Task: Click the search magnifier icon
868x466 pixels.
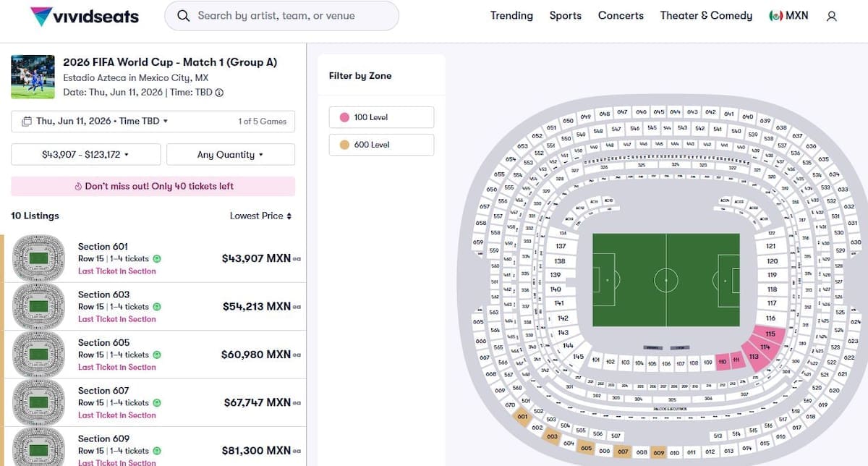Action: pos(184,16)
